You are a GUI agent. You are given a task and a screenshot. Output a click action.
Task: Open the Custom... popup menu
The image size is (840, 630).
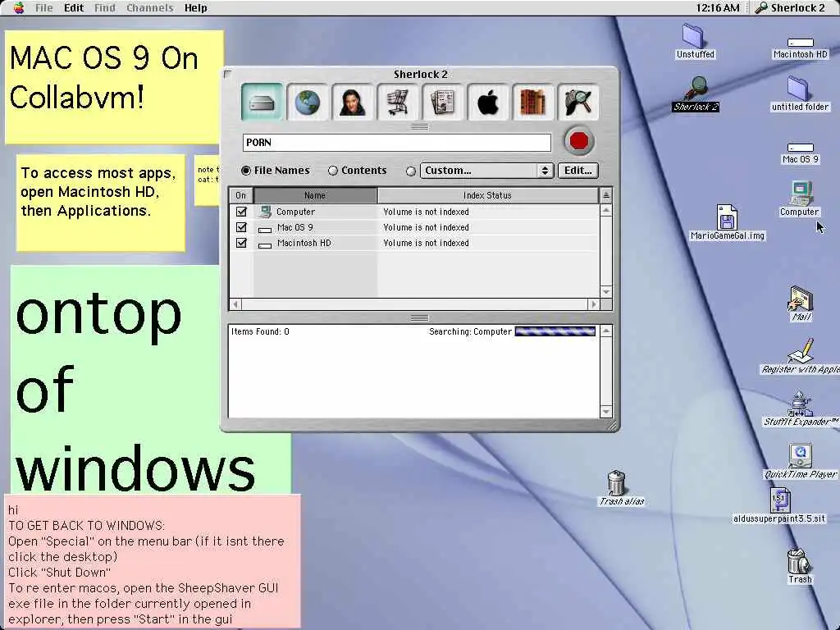tap(486, 171)
